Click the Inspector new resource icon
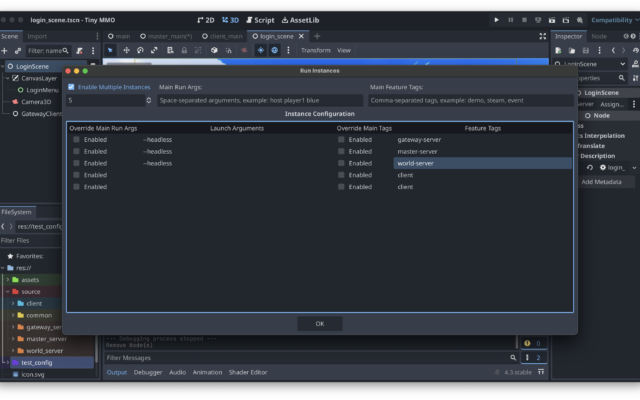The image size is (640, 400). click(x=558, y=51)
